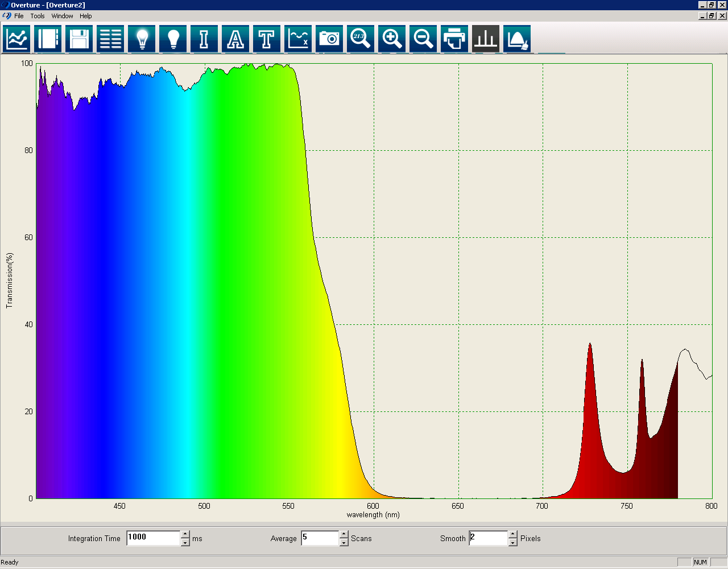
Task: Select the 'A' absorbance mode icon
Action: pyautogui.click(x=235, y=39)
